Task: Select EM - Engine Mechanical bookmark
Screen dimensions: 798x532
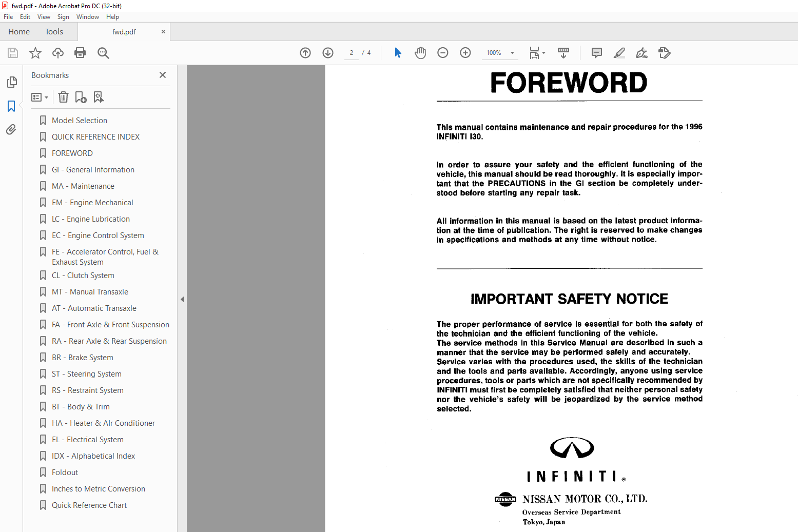Action: pyautogui.click(x=92, y=203)
